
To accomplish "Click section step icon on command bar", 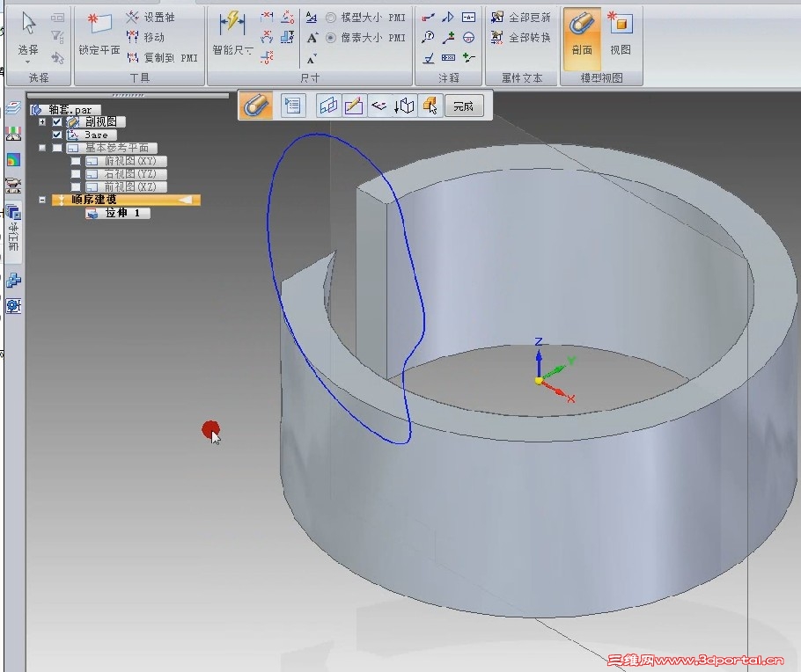I will [255, 106].
